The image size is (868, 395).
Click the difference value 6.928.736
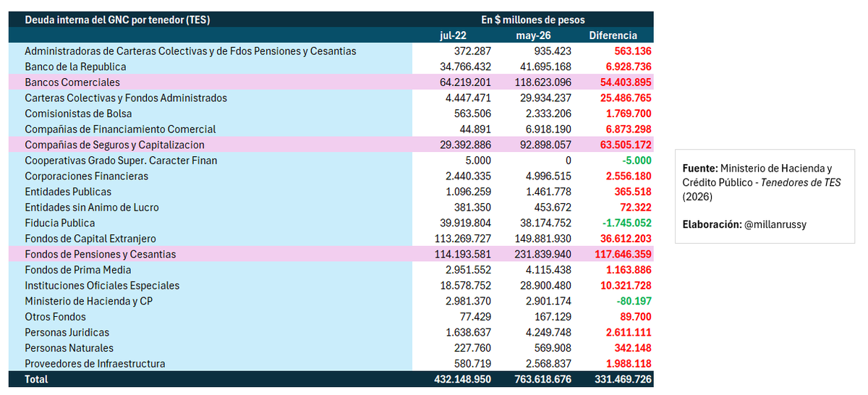pyautogui.click(x=628, y=67)
